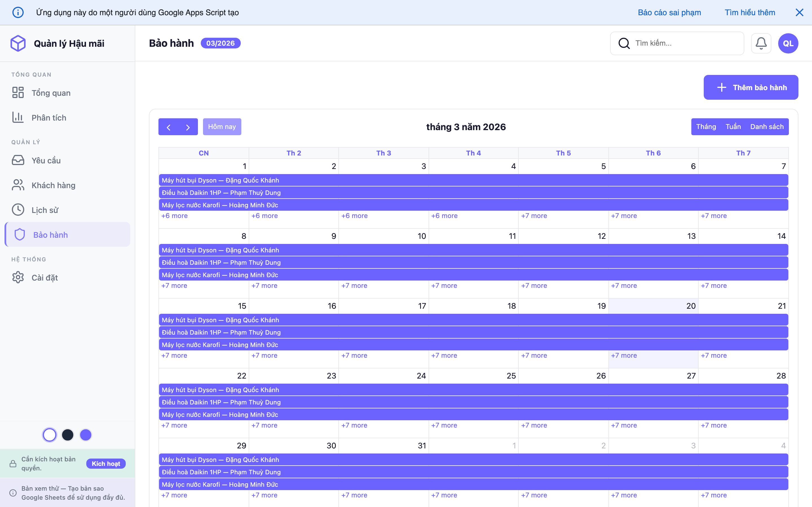Switch to Danh sách list view
Image resolution: width=812 pixels, height=507 pixels.
point(767,127)
